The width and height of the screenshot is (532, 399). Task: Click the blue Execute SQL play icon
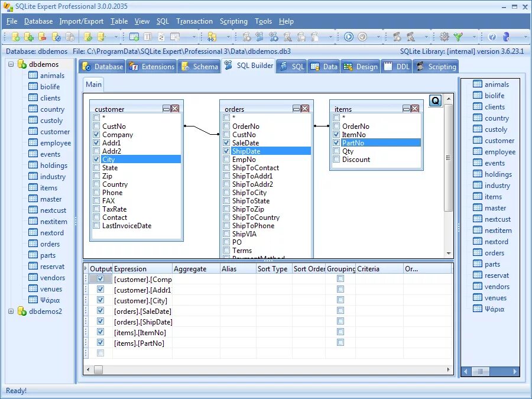tap(349, 37)
